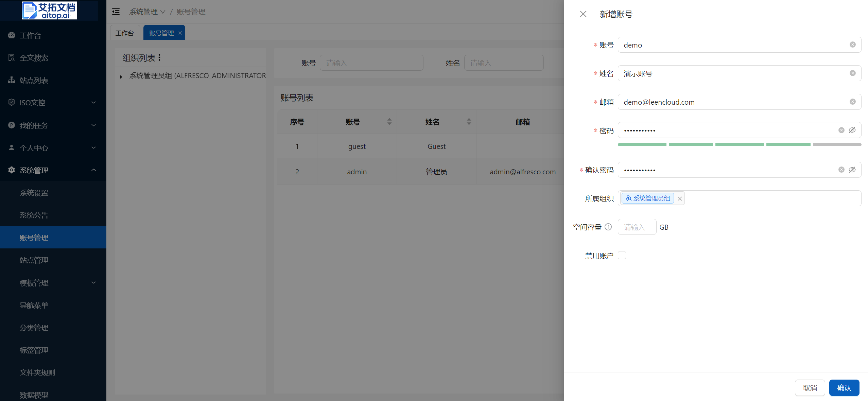Click the info icon beside 空间容量
The width and height of the screenshot is (868, 401).
[x=608, y=227]
